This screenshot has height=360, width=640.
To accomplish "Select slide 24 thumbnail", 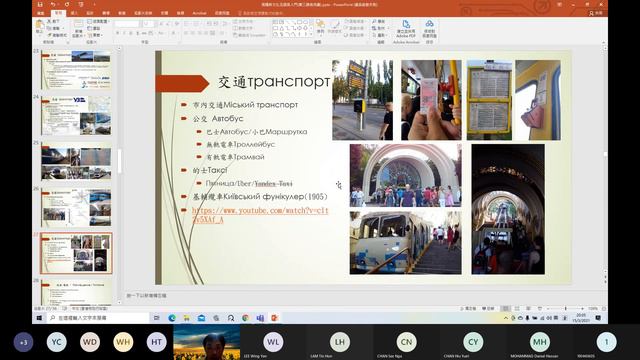I will [x=76, y=116].
